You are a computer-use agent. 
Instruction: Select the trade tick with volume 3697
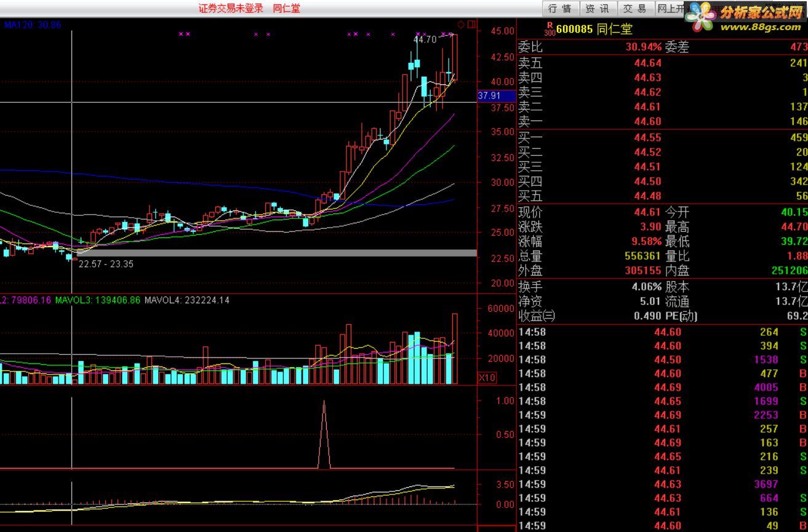click(x=663, y=485)
